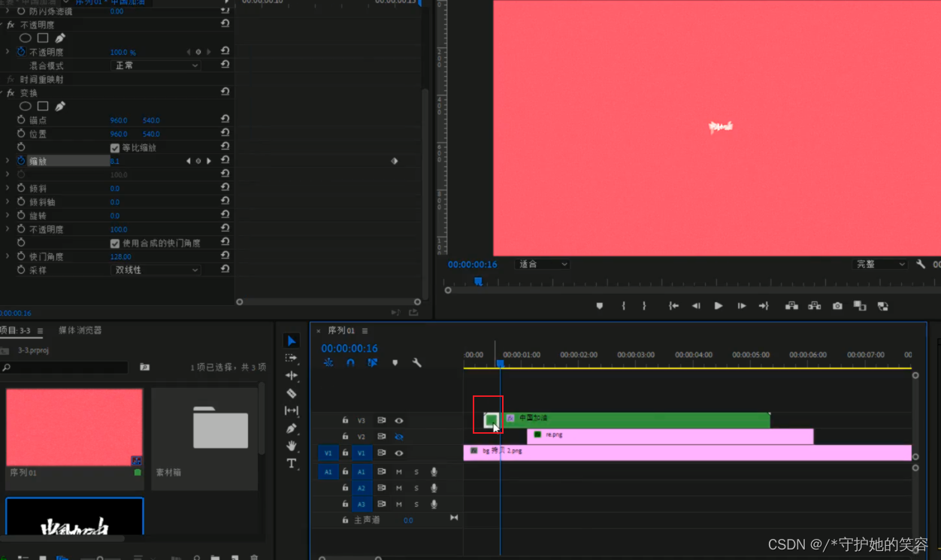The width and height of the screenshot is (941, 560).
Task: Open 完整 playback resolution dropdown
Action: pos(881,264)
